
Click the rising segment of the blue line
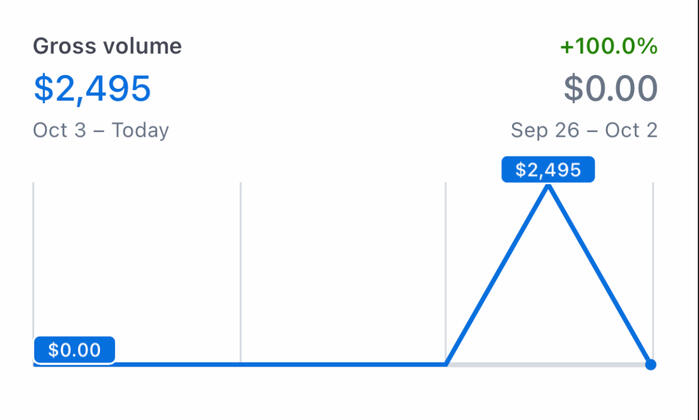click(497, 275)
